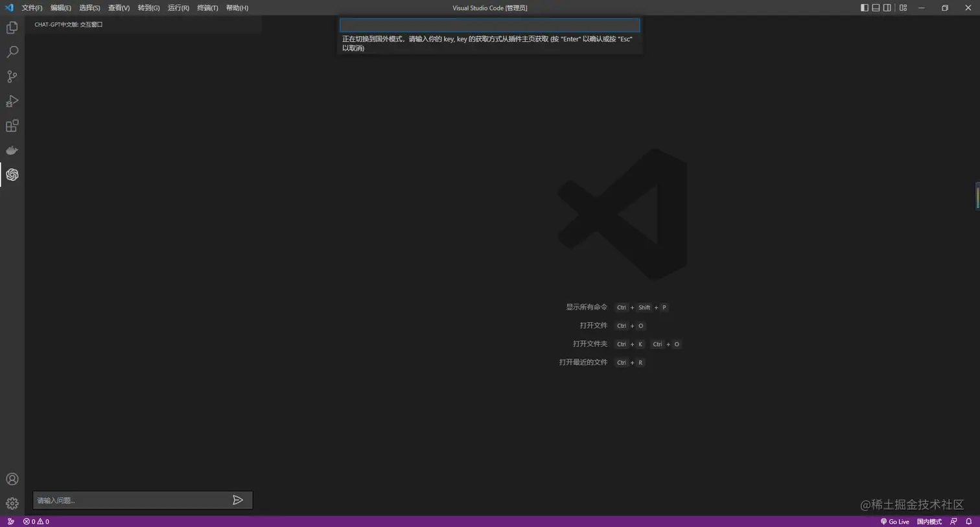Click the Visual Studio Code [管理员] window title
Image resolution: width=980 pixels, height=527 pixels.
pyautogui.click(x=490, y=8)
